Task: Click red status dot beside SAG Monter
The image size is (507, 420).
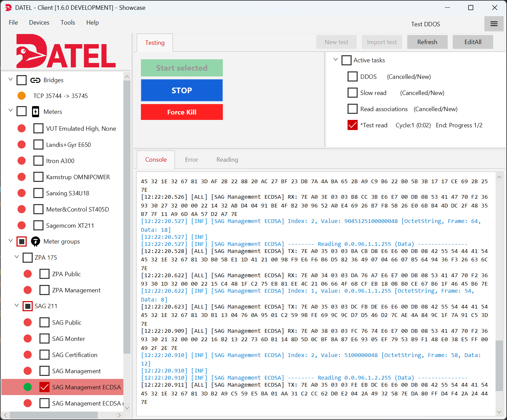Action: [x=28, y=338]
